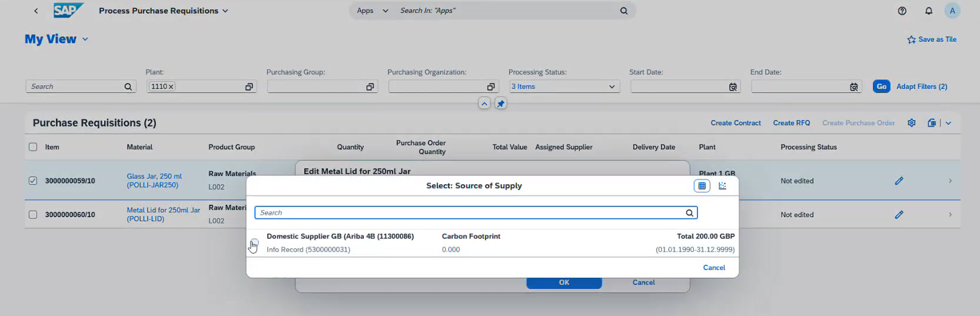Click the Total Value column header

[510, 147]
